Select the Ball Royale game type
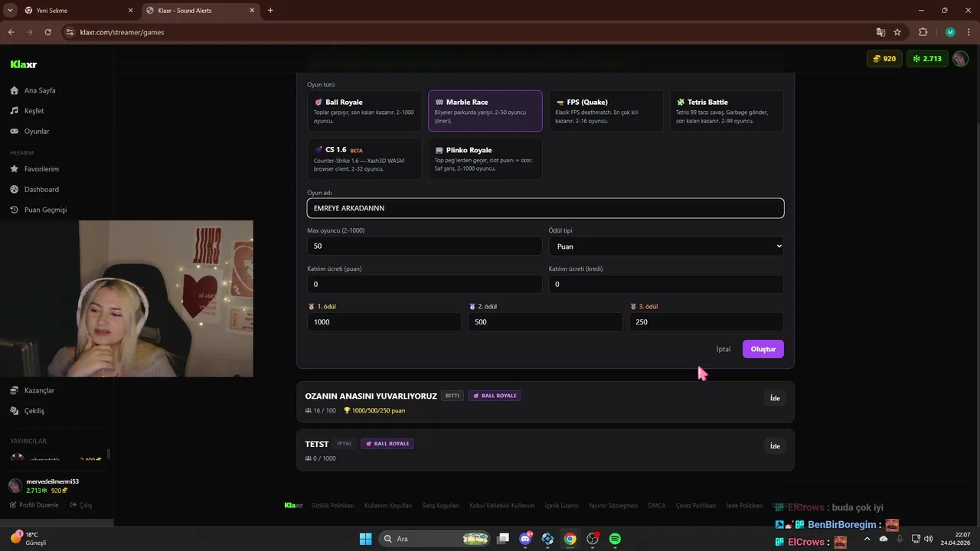Viewport: 980px width, 551px height. (364, 111)
